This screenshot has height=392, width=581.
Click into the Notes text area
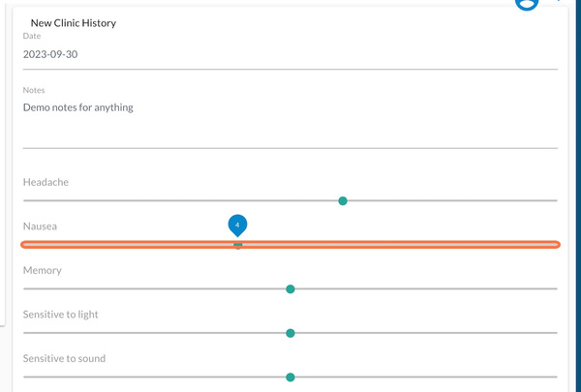pos(290,122)
